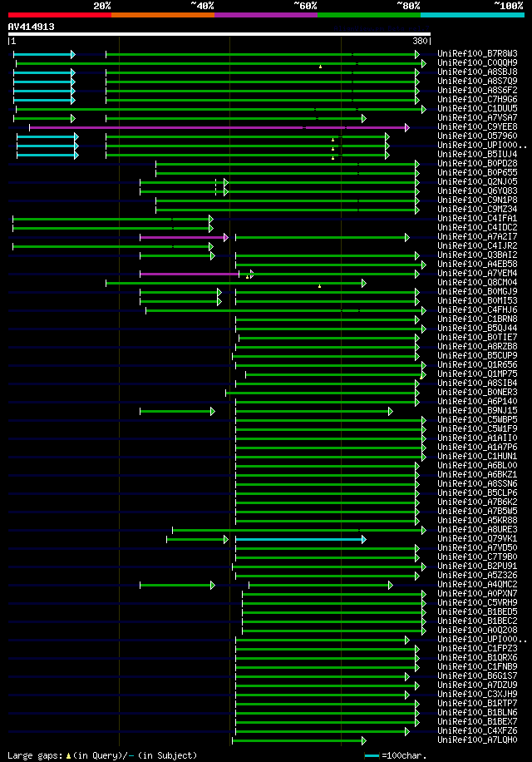The image size is (532, 762).
Task: Open UniRef100_O57960 entry
Action: 477,136
